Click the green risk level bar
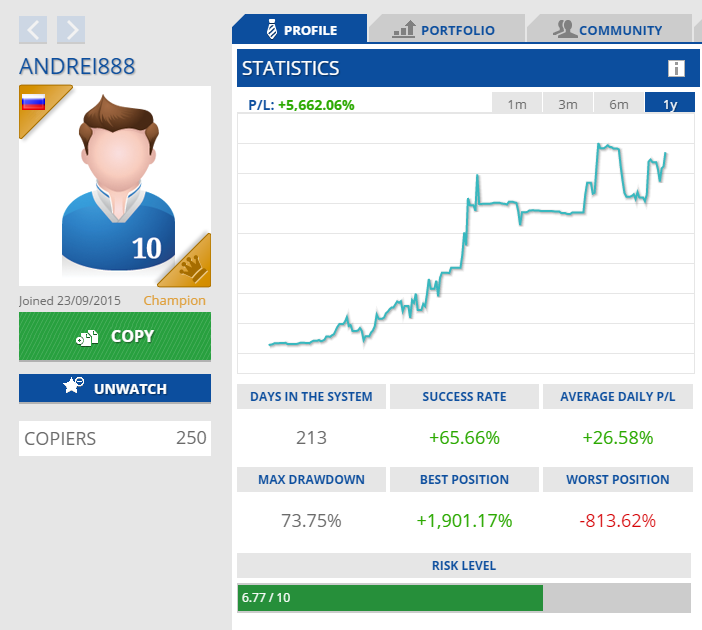The height and width of the screenshot is (630, 702). coord(390,598)
